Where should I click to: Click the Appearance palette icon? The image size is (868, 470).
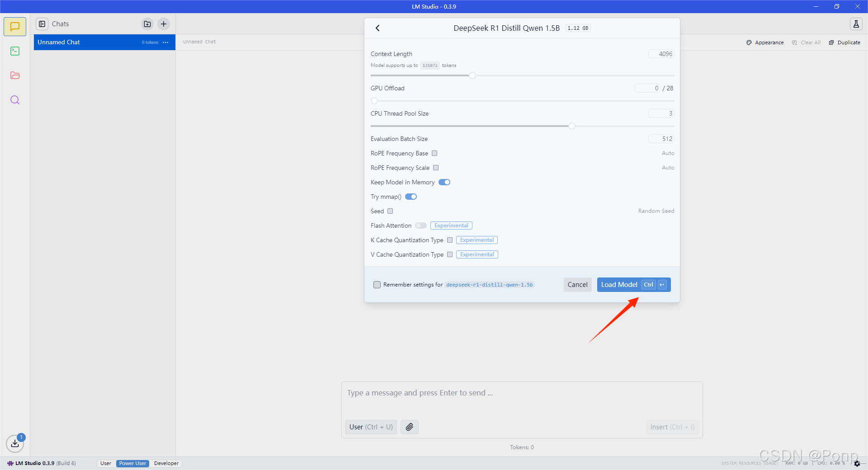point(749,42)
